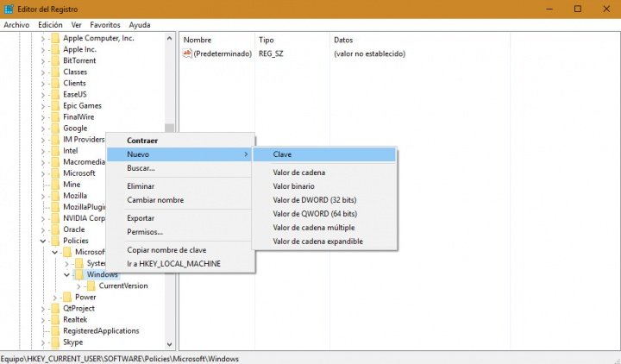Select Valor de cadena múltiple

coord(324,228)
